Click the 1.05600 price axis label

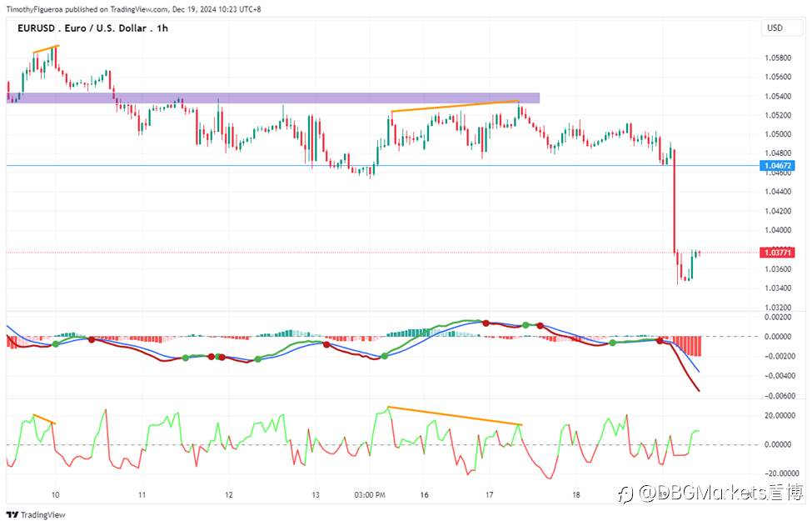coord(778,77)
